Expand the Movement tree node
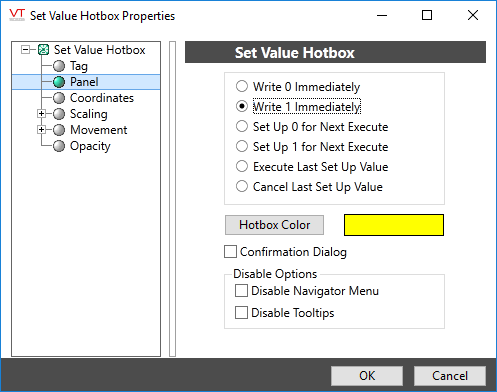 click(x=41, y=130)
